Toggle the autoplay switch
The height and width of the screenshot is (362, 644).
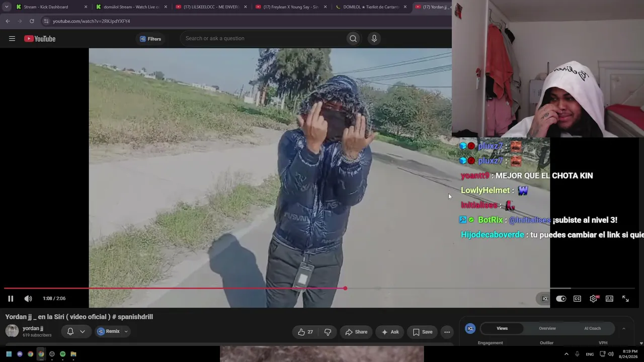[x=561, y=299]
